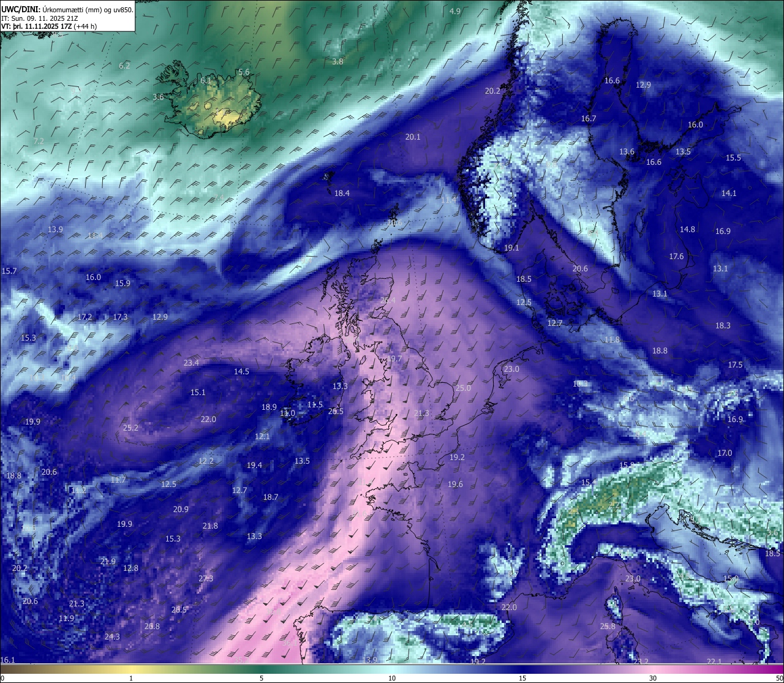The image size is (784, 683).
Task: Click the 5.6 value over northeast Iceland
Action: click(x=244, y=72)
